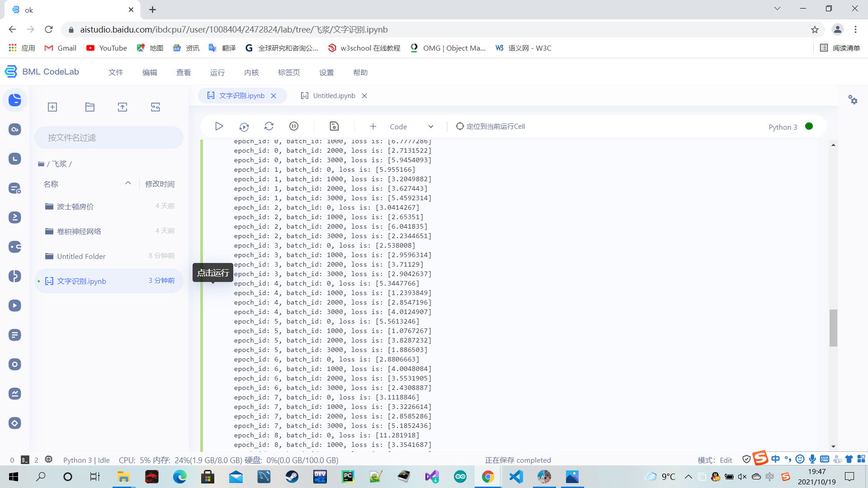The height and width of the screenshot is (488, 868).
Task: Open the 运行 menu
Action: click(217, 71)
